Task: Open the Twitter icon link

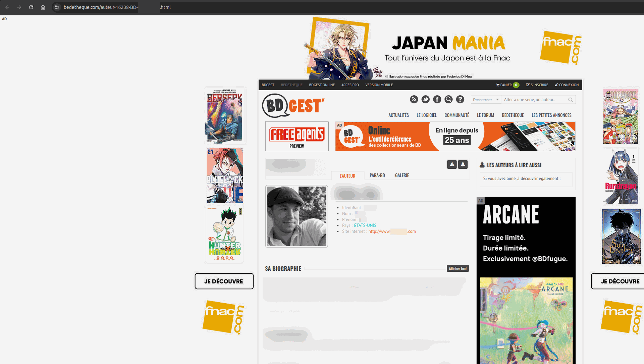Action: click(425, 99)
